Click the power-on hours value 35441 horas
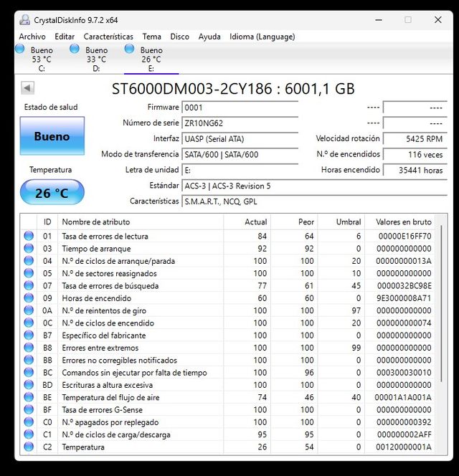Screen dimensions: 459x476 tap(415, 171)
